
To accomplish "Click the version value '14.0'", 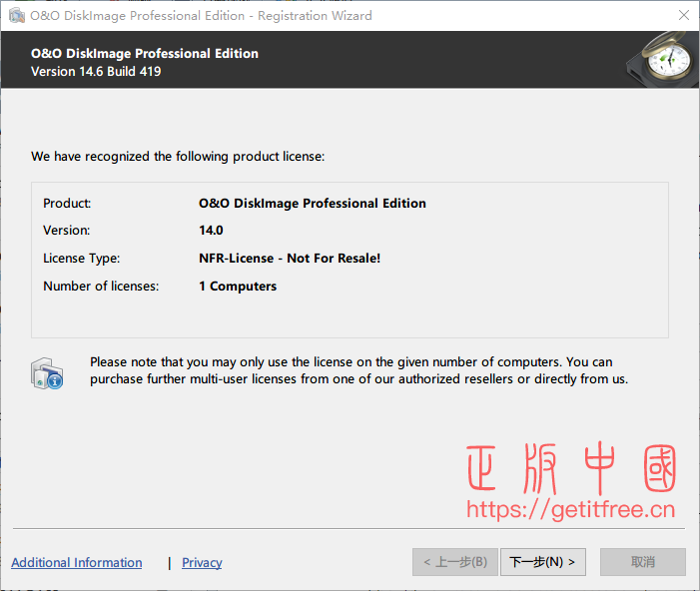I will [x=211, y=231].
